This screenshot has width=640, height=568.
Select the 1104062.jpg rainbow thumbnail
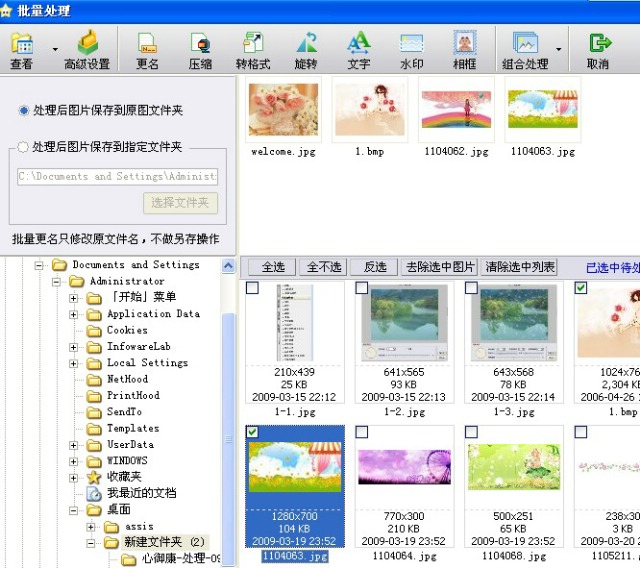pyautogui.click(x=456, y=109)
